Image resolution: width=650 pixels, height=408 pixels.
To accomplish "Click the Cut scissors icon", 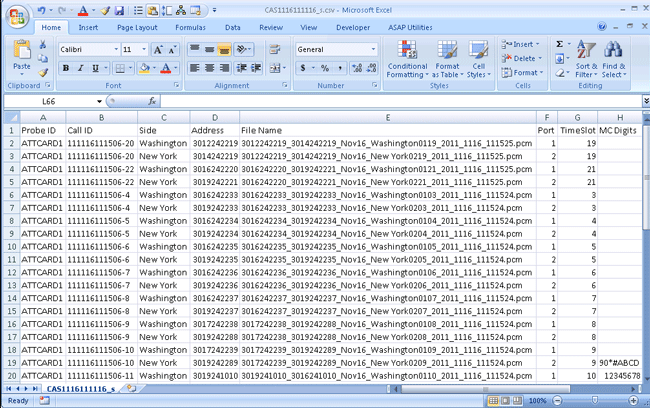I will (x=43, y=45).
